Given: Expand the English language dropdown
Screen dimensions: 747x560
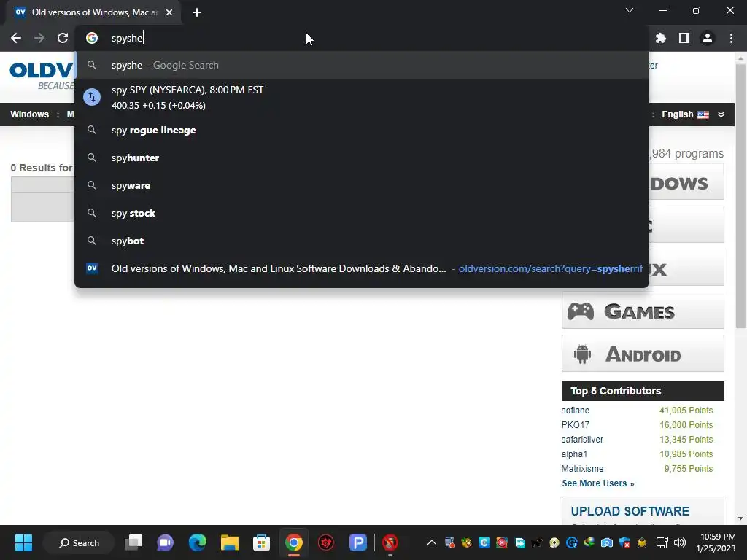Looking at the screenshot, I should (693, 114).
